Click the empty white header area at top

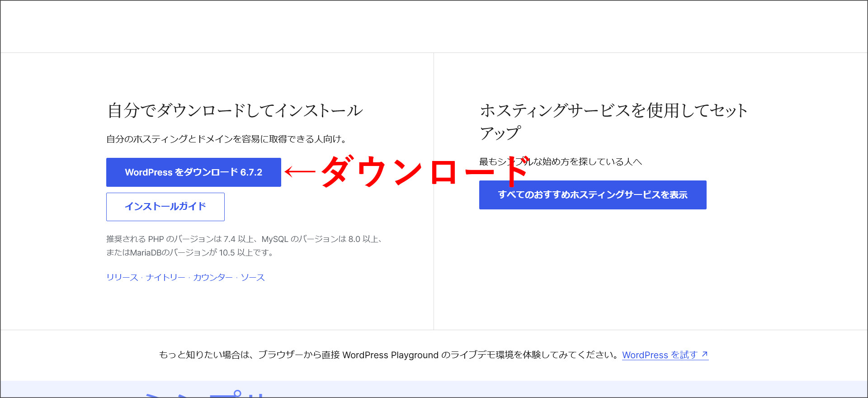click(x=434, y=26)
